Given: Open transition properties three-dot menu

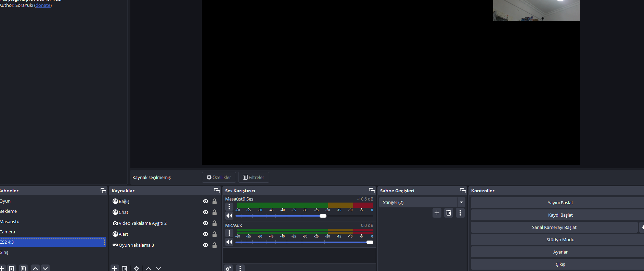Looking at the screenshot, I should (x=460, y=213).
